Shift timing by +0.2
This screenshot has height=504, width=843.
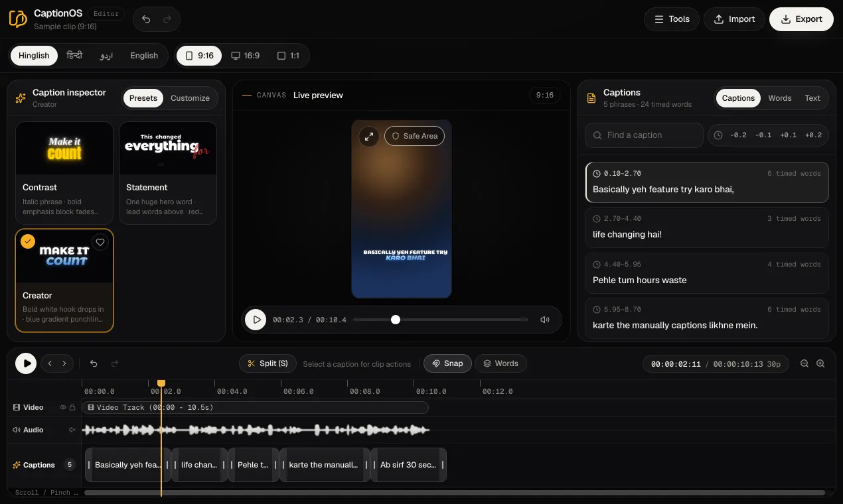(814, 135)
